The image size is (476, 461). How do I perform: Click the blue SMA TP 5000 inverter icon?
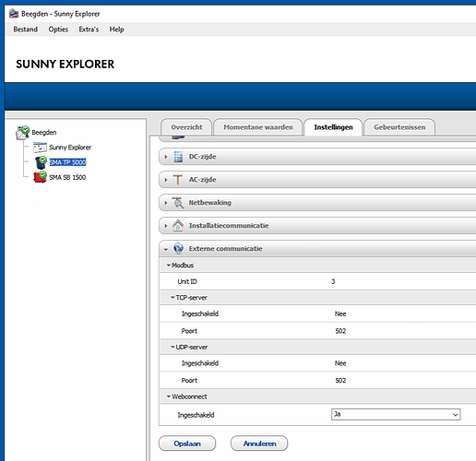[x=41, y=162]
